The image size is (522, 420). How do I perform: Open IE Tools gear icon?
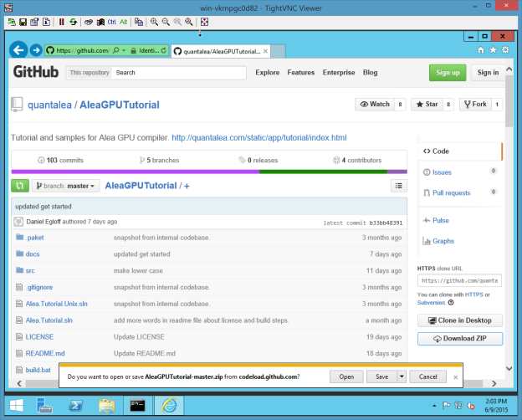[505, 50]
